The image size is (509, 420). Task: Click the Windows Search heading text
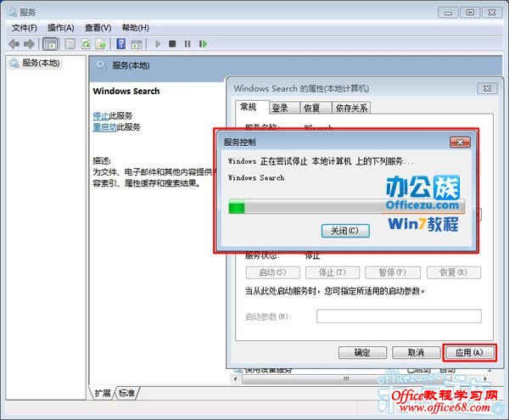[x=126, y=91]
